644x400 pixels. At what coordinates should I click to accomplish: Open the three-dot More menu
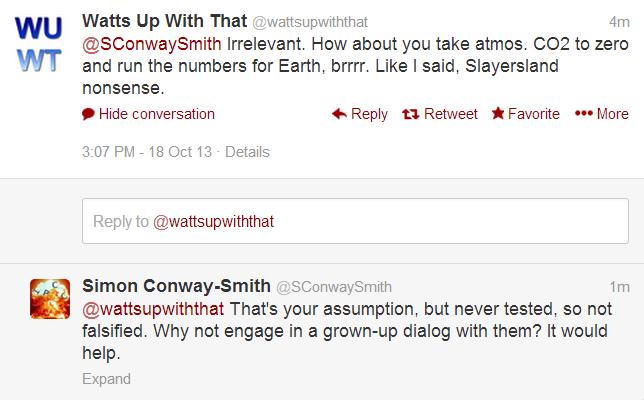pyautogui.click(x=583, y=114)
